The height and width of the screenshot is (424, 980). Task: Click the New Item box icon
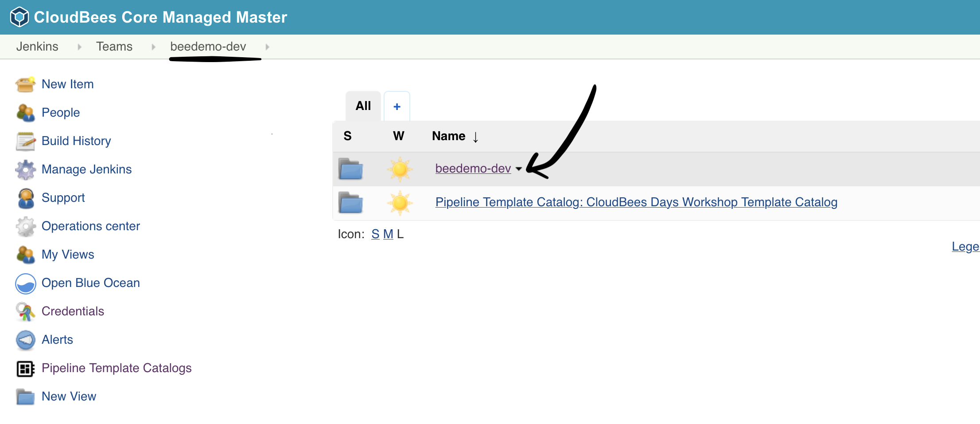pos(25,84)
